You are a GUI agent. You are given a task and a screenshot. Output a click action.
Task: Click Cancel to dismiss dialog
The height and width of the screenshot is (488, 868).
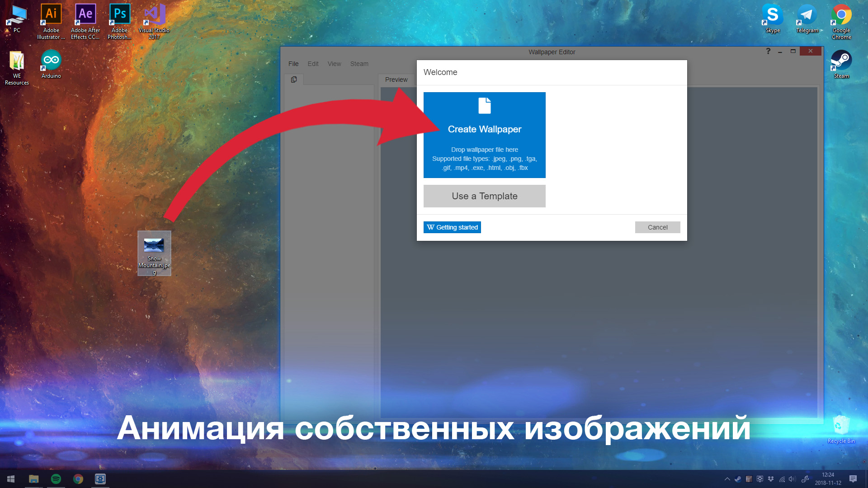pyautogui.click(x=657, y=226)
